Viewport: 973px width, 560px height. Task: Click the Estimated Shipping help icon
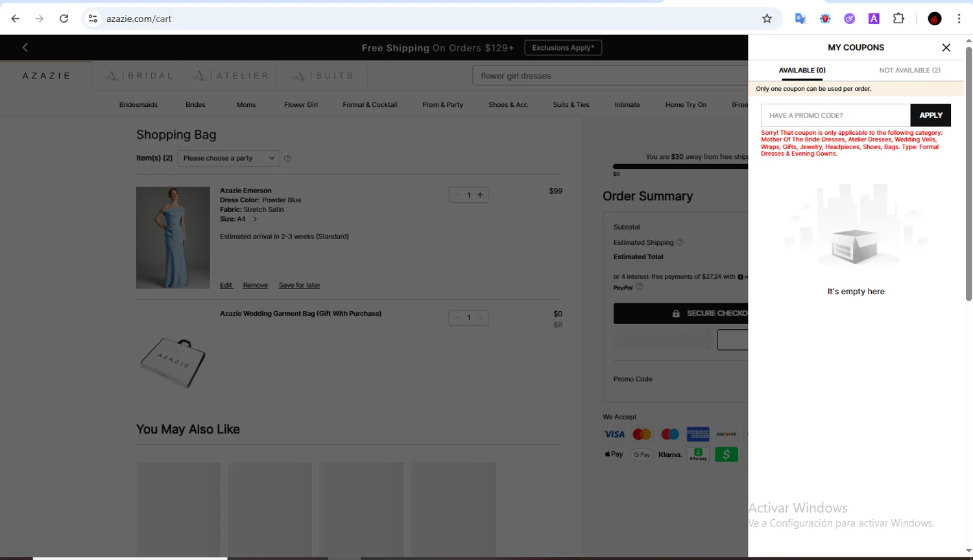(x=680, y=242)
